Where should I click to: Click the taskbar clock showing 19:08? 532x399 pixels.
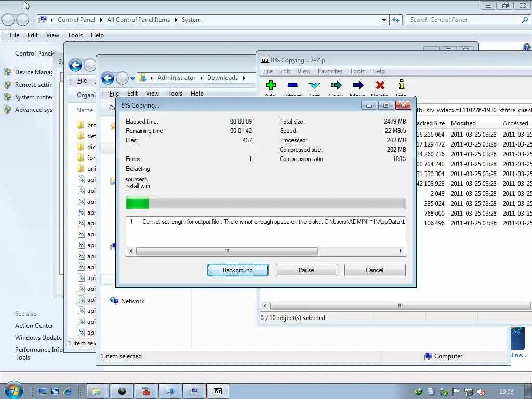pos(507,392)
